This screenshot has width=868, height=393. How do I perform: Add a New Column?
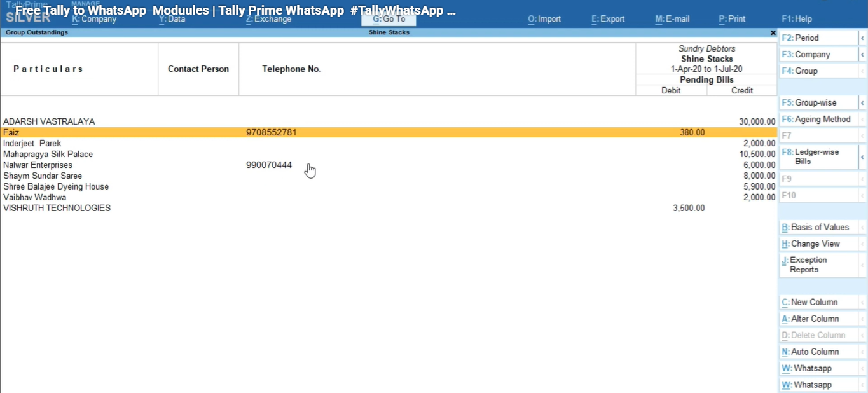[818, 303]
